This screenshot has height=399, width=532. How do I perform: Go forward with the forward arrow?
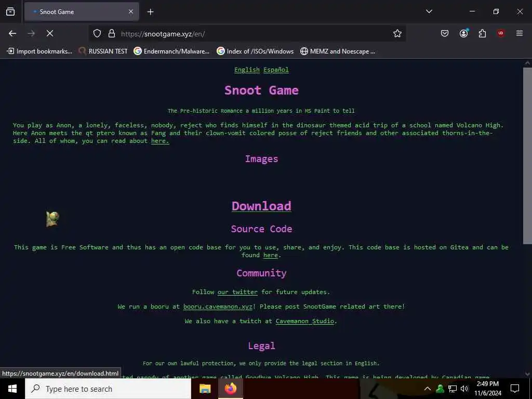[31, 33]
